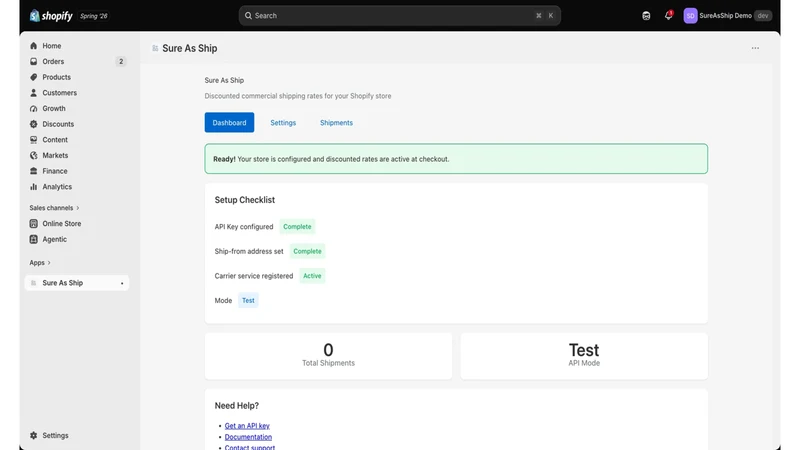Click the Home icon in sidebar
The width and height of the screenshot is (800, 450).
(34, 46)
